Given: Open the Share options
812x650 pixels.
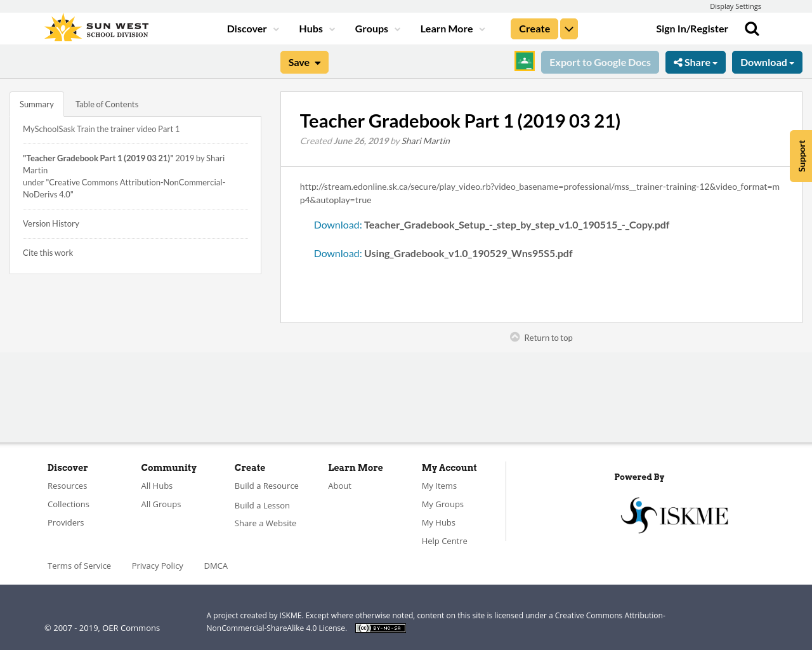Looking at the screenshot, I should [695, 62].
